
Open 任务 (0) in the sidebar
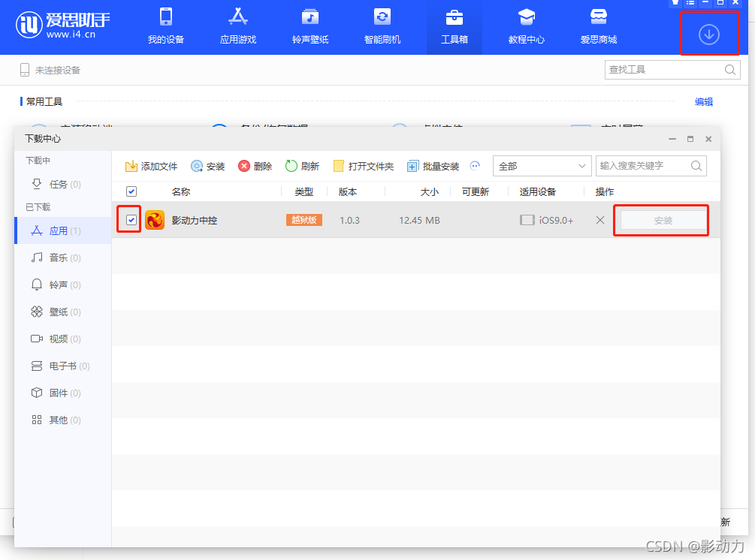tap(63, 184)
